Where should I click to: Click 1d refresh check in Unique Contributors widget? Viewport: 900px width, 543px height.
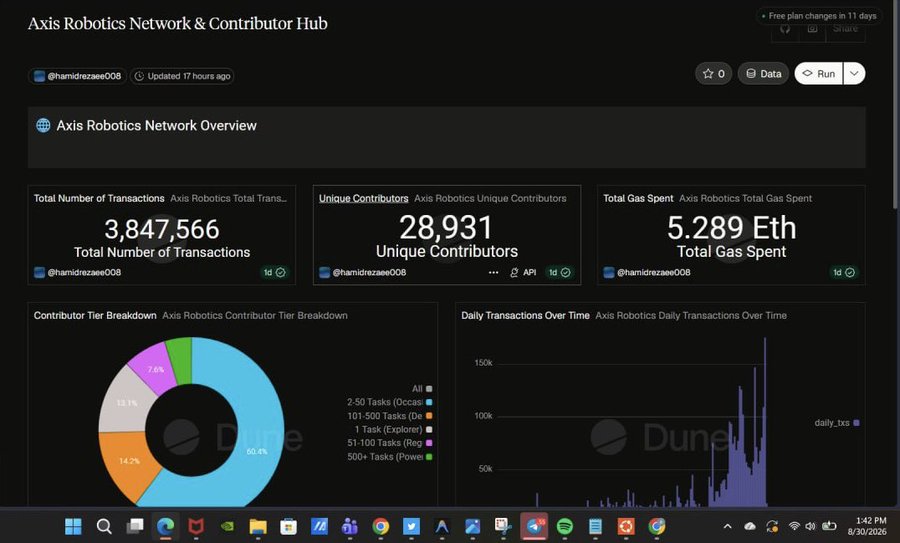[559, 272]
